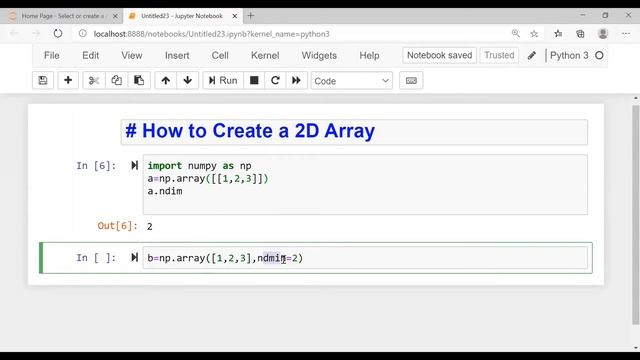Run the active b=np.array cell icon
The width and height of the screenshot is (640, 360).
pyautogui.click(x=134, y=258)
